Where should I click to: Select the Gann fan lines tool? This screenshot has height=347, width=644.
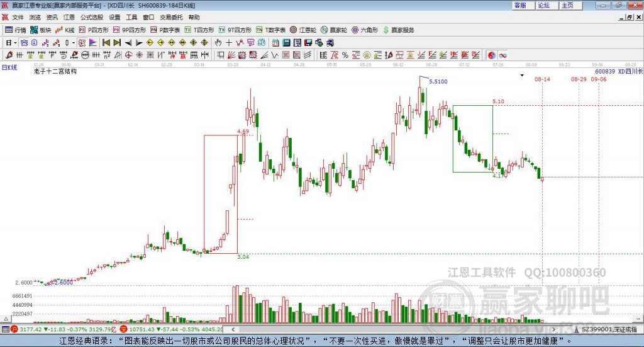[231, 55]
